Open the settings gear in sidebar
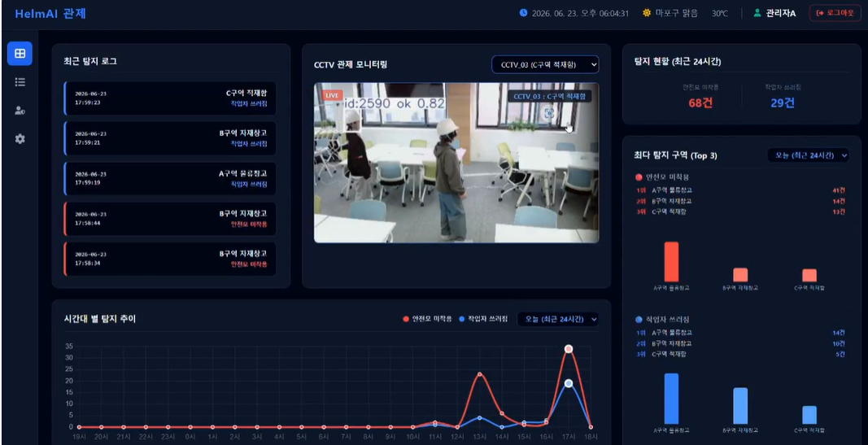The image size is (868, 445). coord(20,139)
